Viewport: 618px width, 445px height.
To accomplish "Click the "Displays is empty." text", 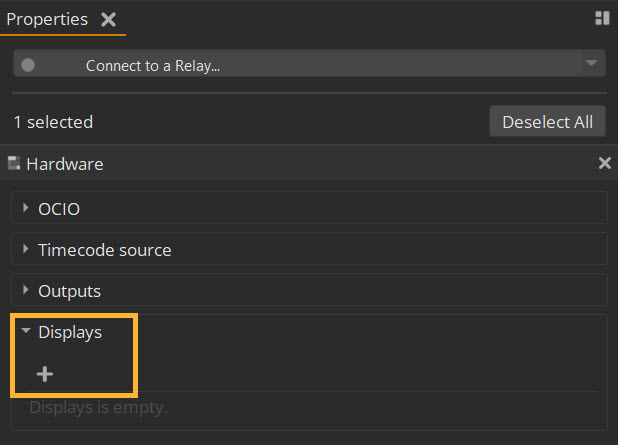I will 98,407.
